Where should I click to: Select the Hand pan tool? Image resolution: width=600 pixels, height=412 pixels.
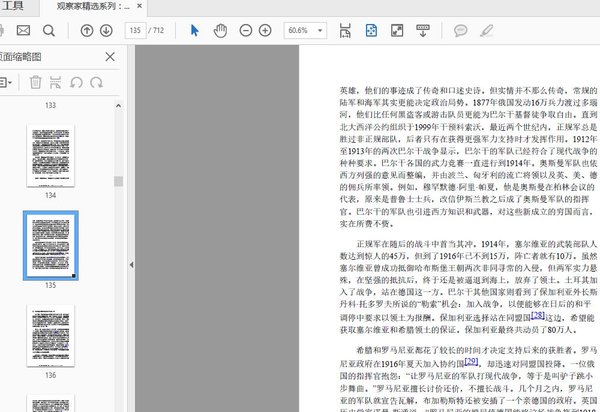221,31
